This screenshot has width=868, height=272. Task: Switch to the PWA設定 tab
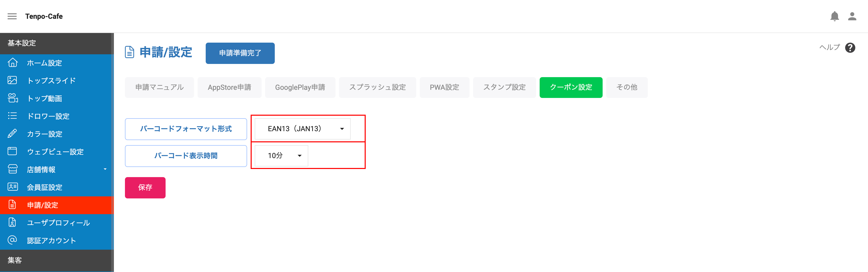tap(444, 88)
